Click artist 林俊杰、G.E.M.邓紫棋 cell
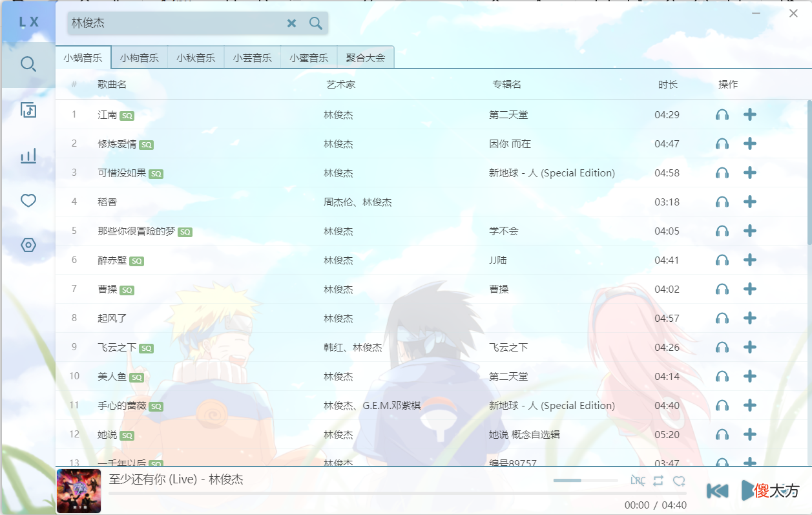812x515 pixels. [372, 406]
